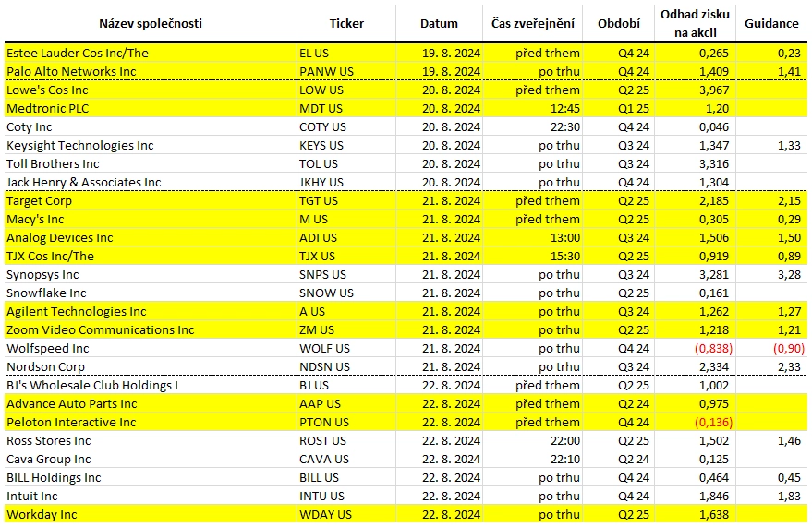Image resolution: width=812 pixels, height=527 pixels.
Task: Click the Keysight Technologies Inc cell
Action: tap(151, 145)
